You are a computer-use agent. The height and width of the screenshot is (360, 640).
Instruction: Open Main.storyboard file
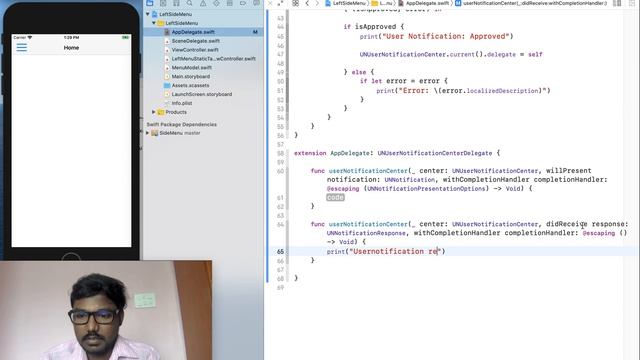[191, 76]
